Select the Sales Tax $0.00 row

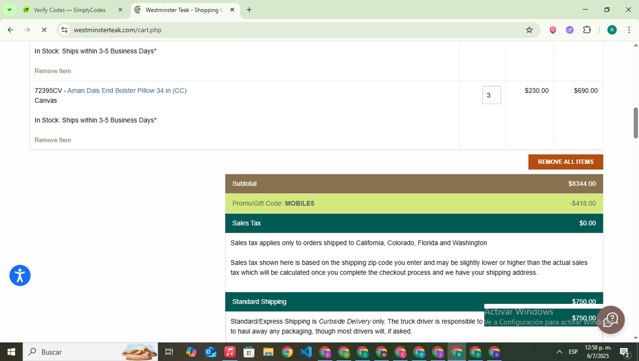(x=414, y=223)
